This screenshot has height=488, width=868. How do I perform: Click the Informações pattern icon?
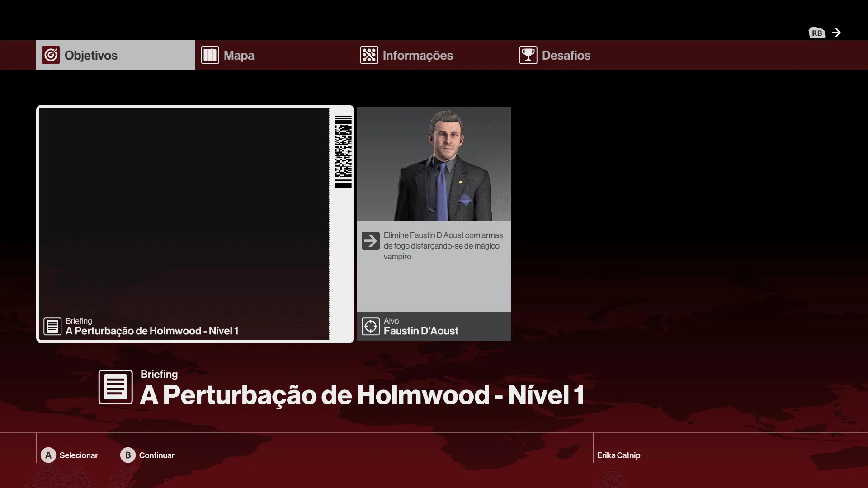coord(369,55)
